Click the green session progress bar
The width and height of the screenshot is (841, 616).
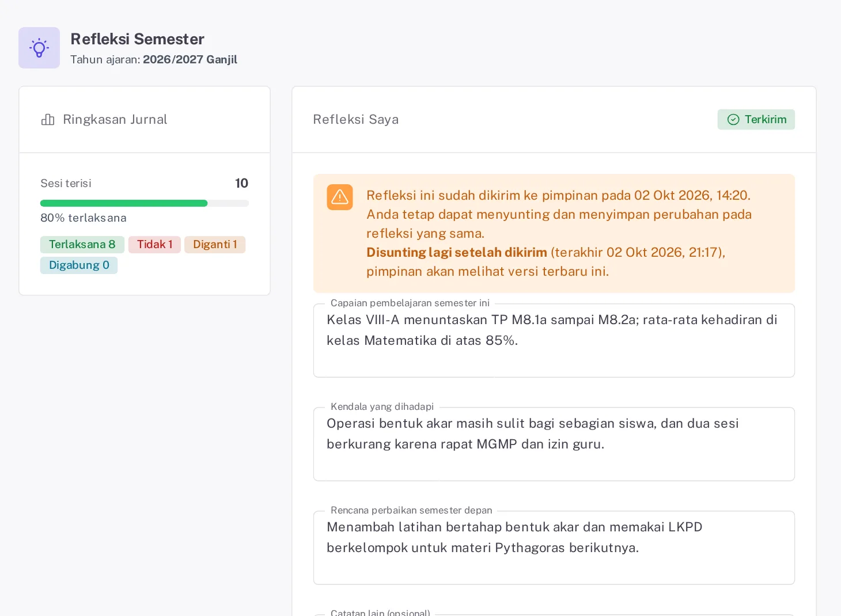pyautogui.click(x=145, y=203)
